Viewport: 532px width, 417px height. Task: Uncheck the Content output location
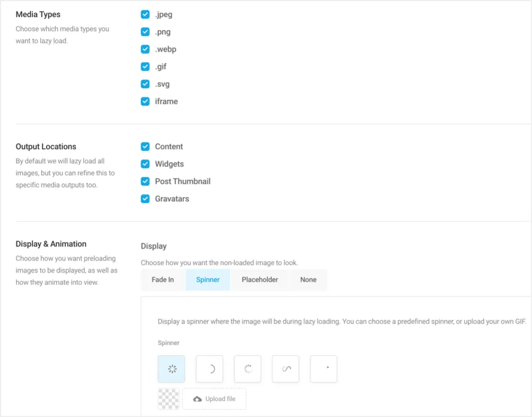(145, 147)
